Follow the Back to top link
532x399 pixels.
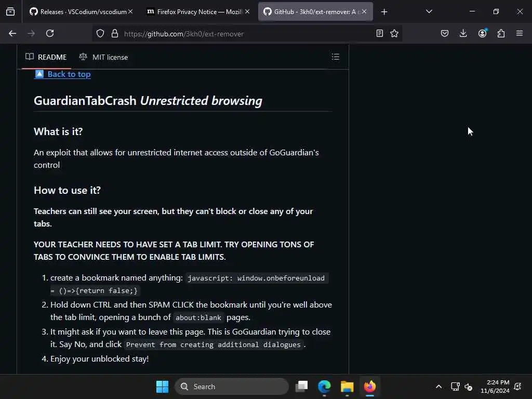pyautogui.click(x=63, y=74)
